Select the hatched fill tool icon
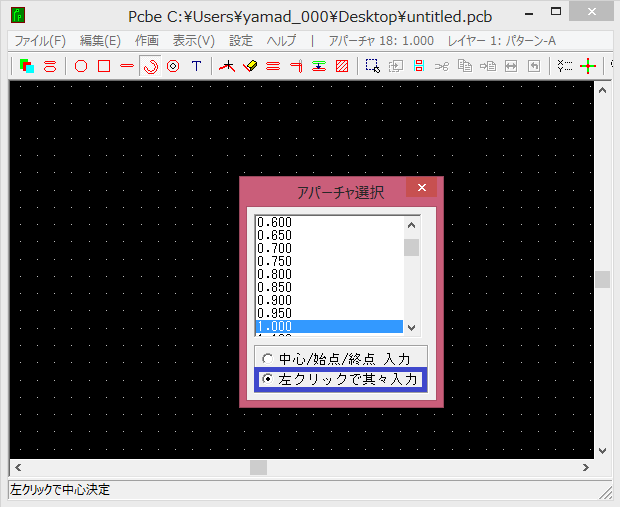Viewport: 620px width, 507px height. [342, 66]
